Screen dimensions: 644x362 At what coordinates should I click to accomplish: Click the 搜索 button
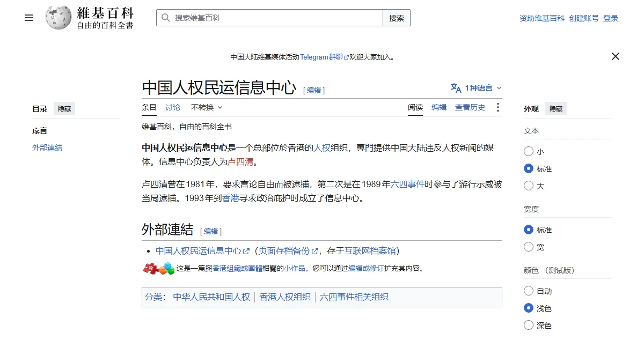[397, 18]
